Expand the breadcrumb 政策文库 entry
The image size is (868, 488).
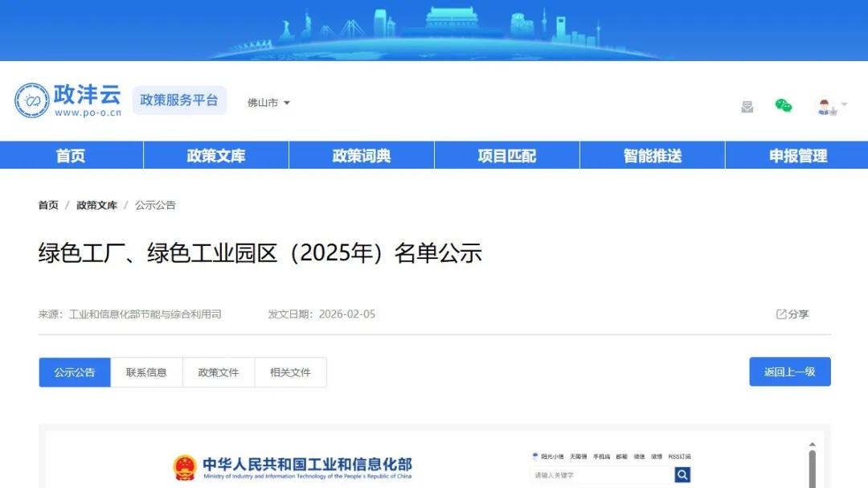point(96,205)
